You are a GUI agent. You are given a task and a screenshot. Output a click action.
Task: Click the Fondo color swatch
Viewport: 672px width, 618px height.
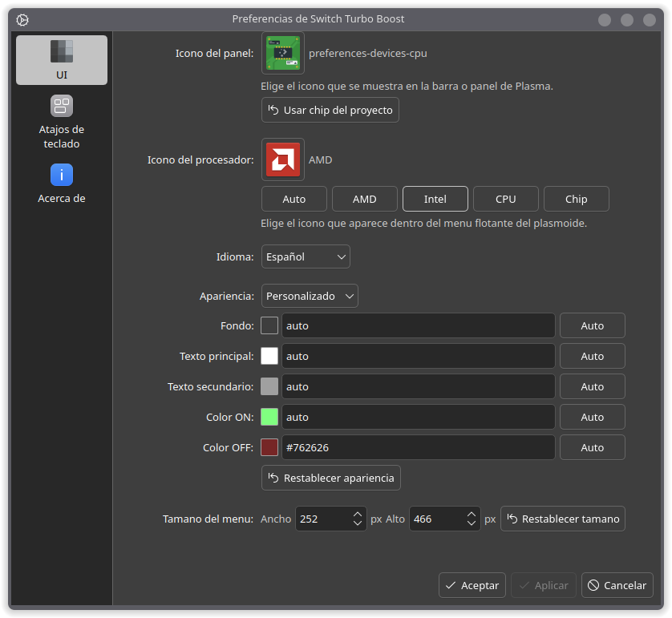click(x=269, y=325)
